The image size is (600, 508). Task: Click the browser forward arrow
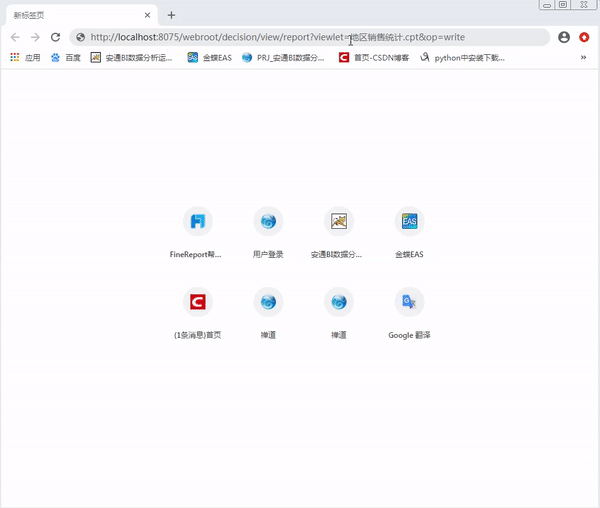point(35,37)
